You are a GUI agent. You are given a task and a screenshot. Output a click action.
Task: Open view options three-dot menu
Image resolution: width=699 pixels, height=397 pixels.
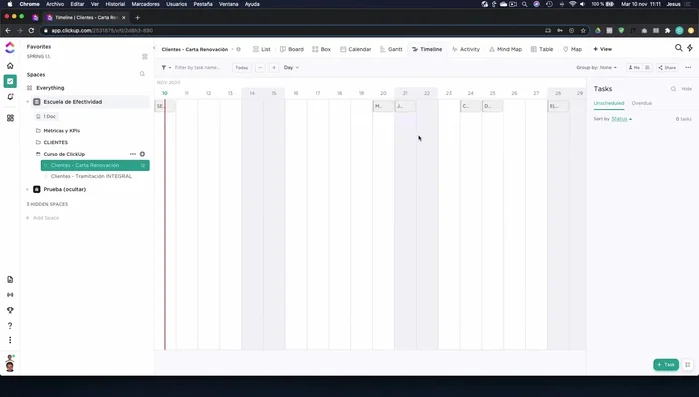point(688,68)
